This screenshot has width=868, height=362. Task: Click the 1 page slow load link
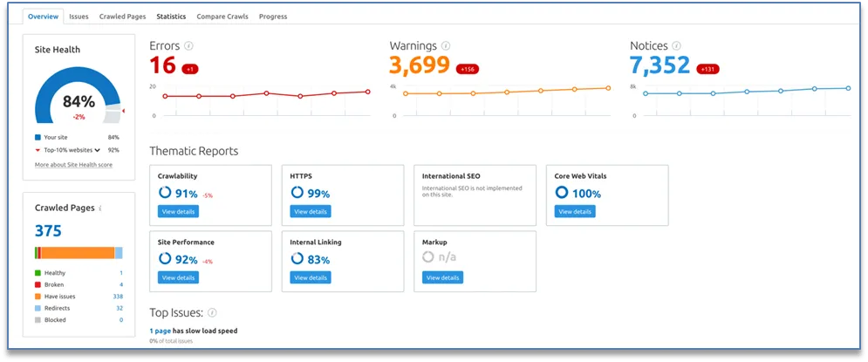160,331
